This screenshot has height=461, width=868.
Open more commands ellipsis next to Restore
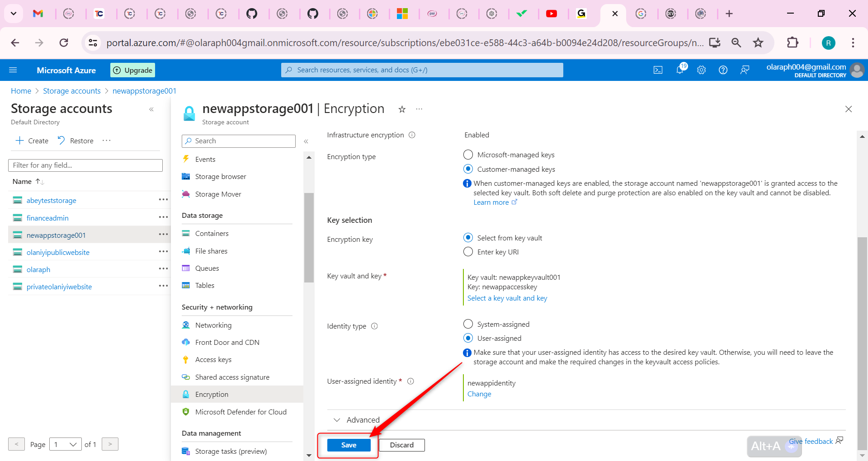click(x=107, y=141)
